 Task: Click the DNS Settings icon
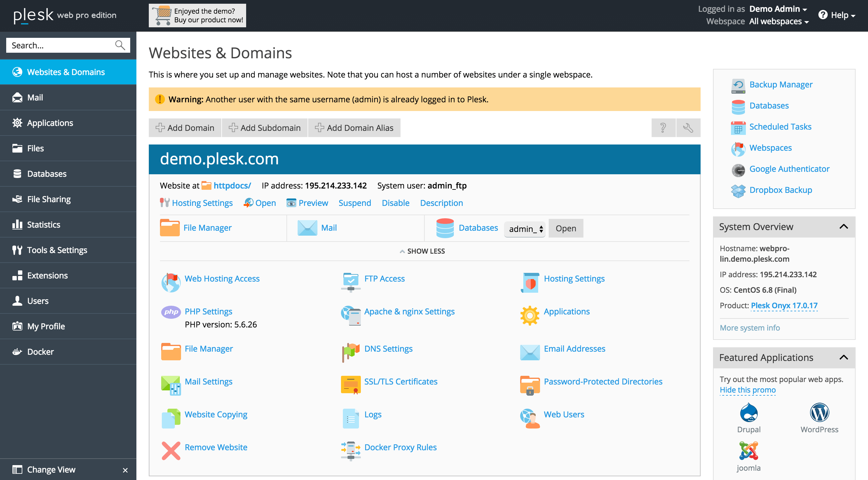click(350, 349)
